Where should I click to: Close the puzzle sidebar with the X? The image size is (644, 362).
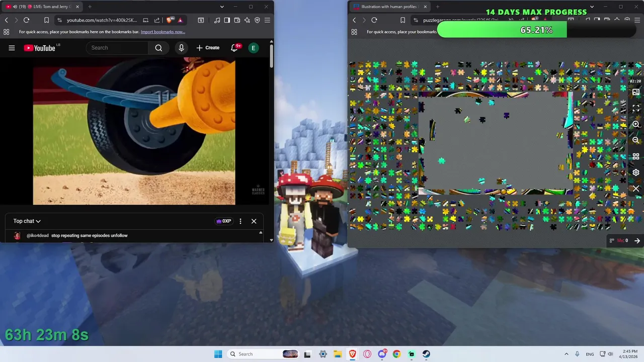click(x=636, y=189)
